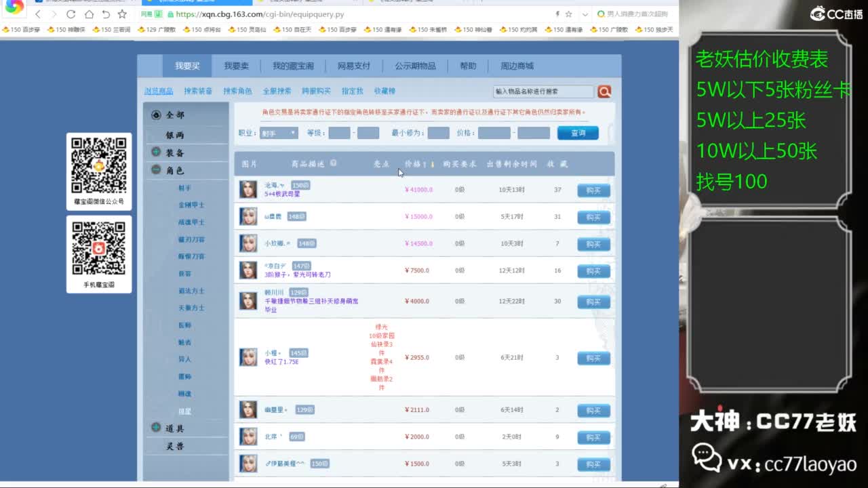Click the orange magnifier search icon
The image size is (868, 488).
click(604, 91)
